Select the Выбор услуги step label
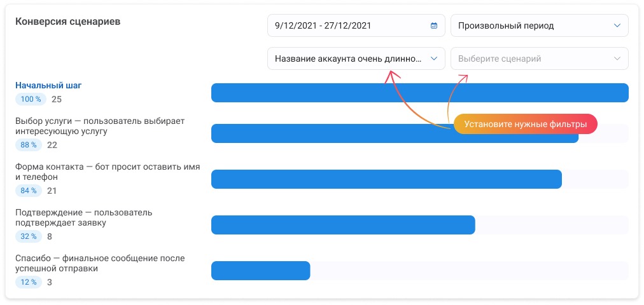 coord(99,126)
